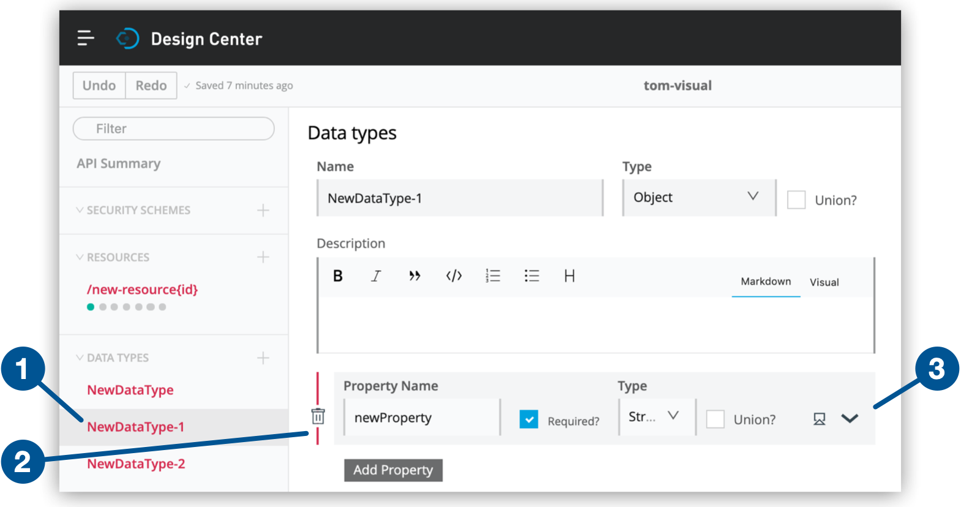Add a new resource with plus icon
This screenshot has height=507, width=980.
pyautogui.click(x=263, y=257)
